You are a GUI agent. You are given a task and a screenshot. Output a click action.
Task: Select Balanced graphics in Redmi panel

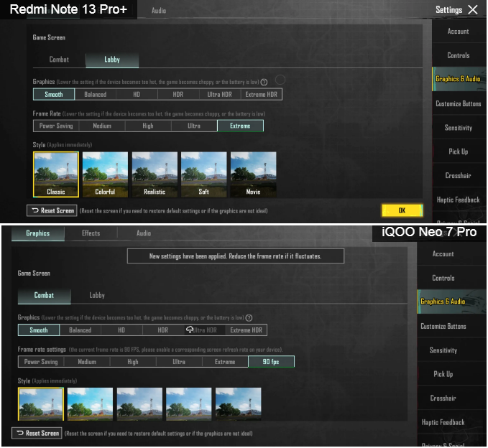(x=96, y=94)
